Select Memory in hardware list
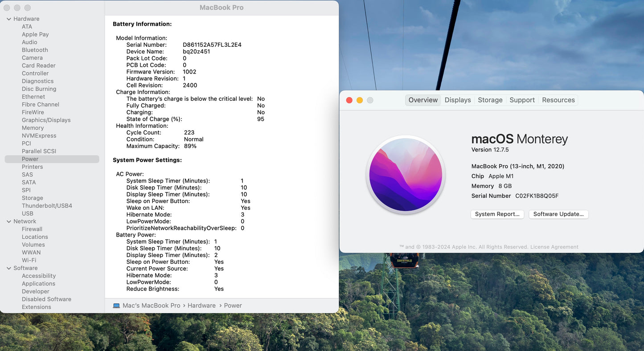The width and height of the screenshot is (644, 351). pos(33,128)
